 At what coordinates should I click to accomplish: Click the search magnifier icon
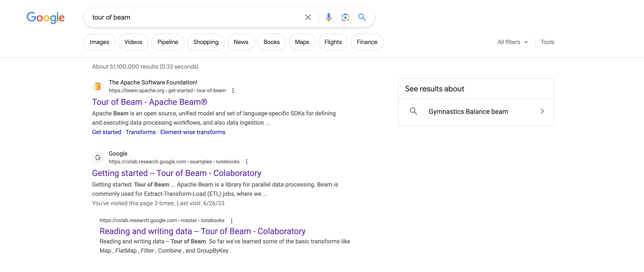pyautogui.click(x=362, y=17)
